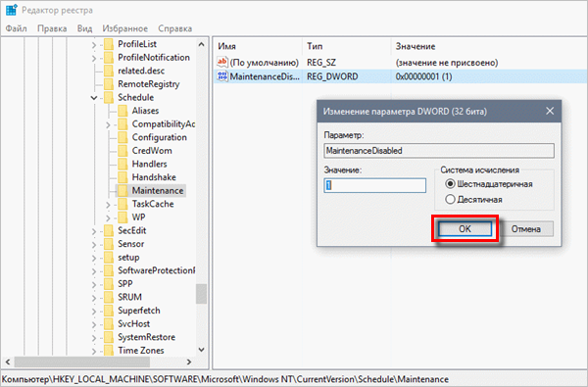Click the CompatibilityAc folder icon
This screenshot has height=387, width=588.
pyautogui.click(x=122, y=124)
